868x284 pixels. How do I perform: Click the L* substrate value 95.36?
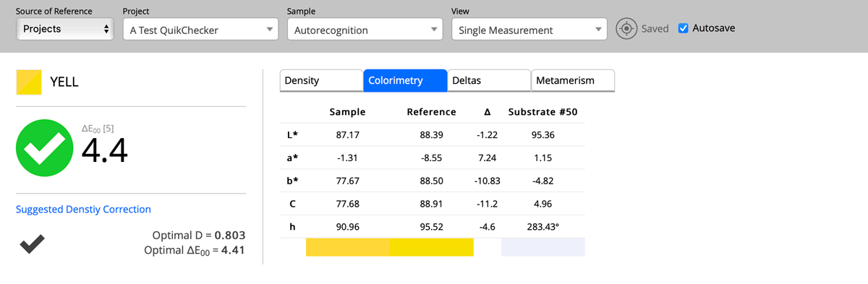click(x=543, y=135)
